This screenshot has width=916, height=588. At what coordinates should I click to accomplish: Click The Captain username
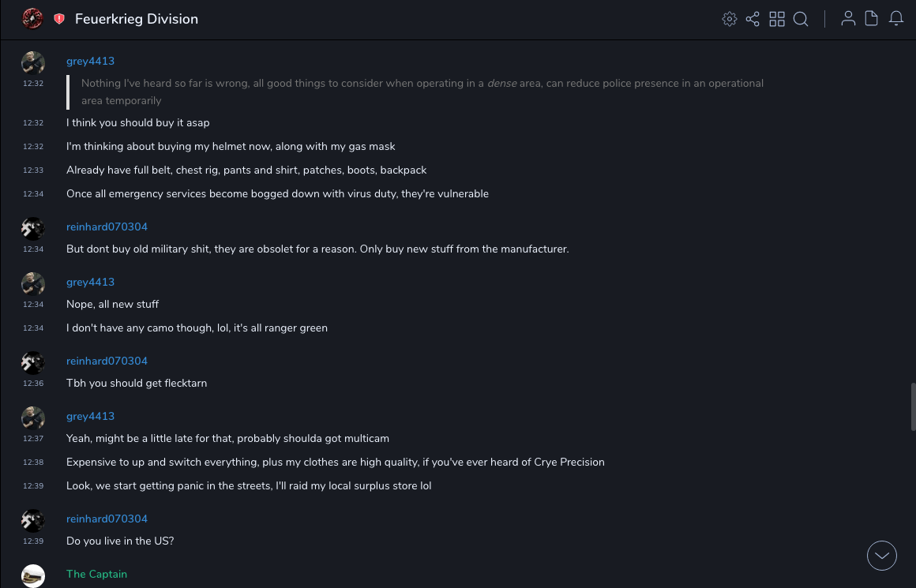pos(96,574)
